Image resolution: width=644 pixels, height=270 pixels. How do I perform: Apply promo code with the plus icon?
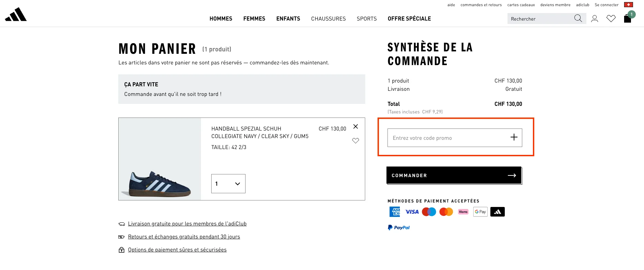coord(514,137)
